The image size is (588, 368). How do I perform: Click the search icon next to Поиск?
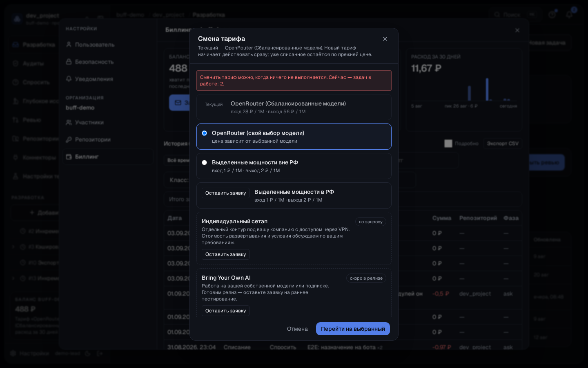coord(497,15)
